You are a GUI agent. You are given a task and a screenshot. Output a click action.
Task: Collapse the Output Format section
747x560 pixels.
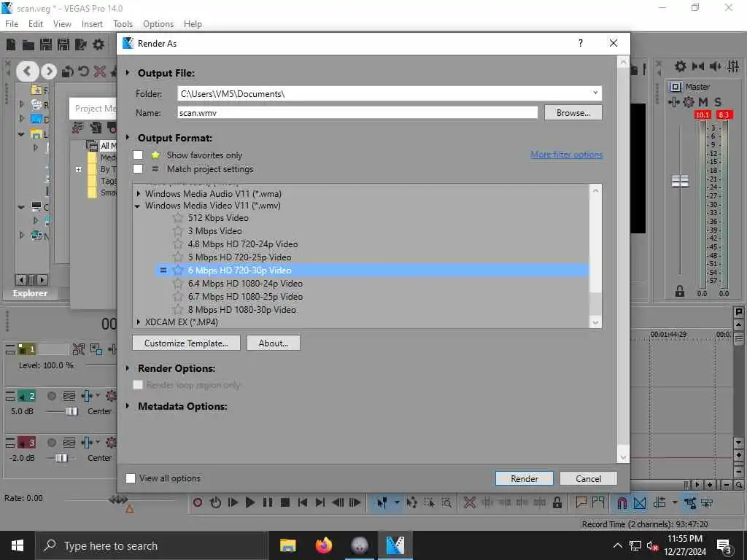click(x=128, y=138)
